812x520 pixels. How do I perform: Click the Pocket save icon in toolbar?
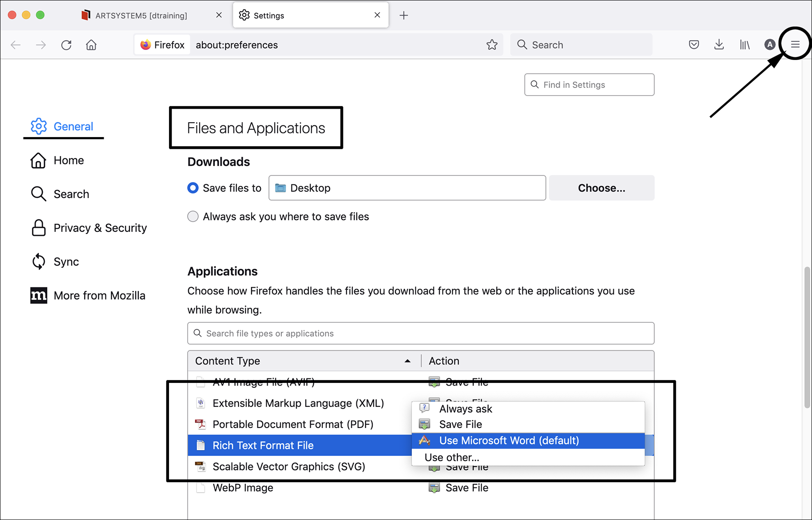693,45
